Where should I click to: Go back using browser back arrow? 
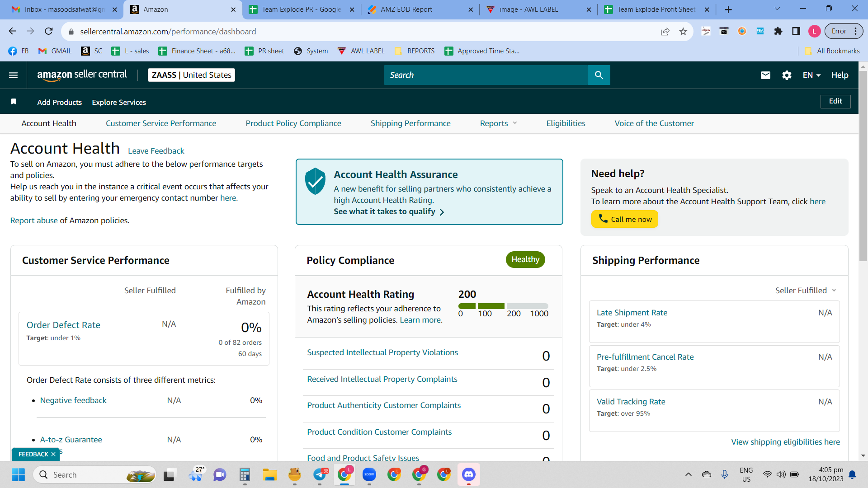coord(12,31)
